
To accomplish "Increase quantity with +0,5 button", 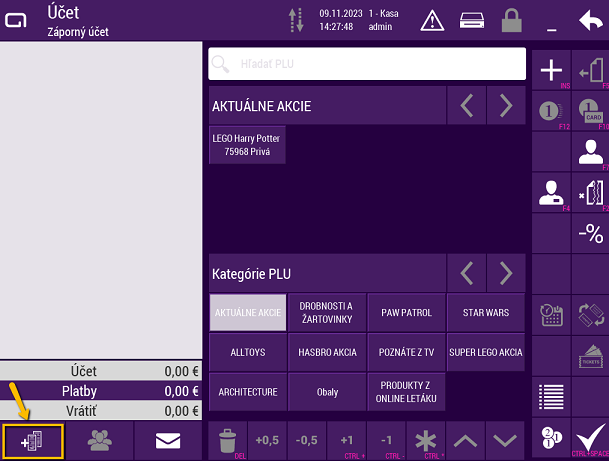I will click(x=267, y=440).
